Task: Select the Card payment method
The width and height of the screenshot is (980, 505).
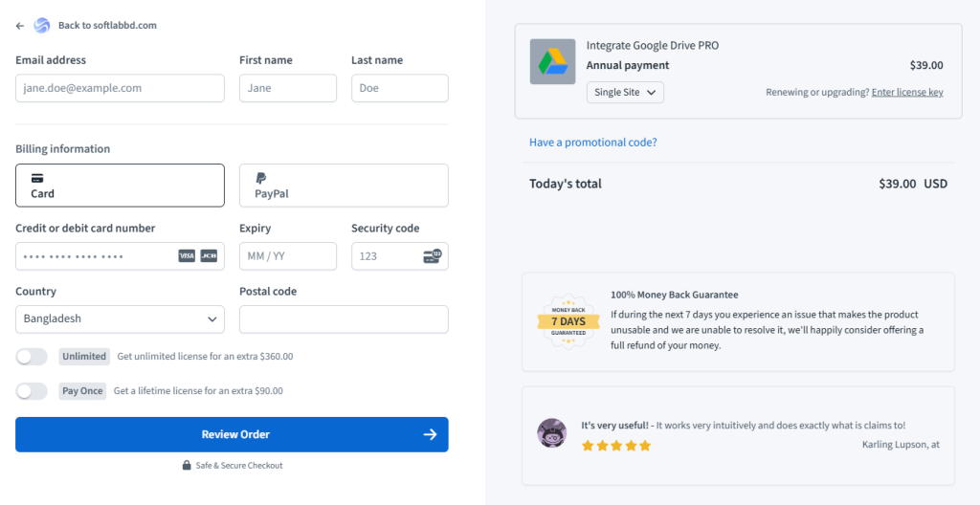Action: (120, 186)
